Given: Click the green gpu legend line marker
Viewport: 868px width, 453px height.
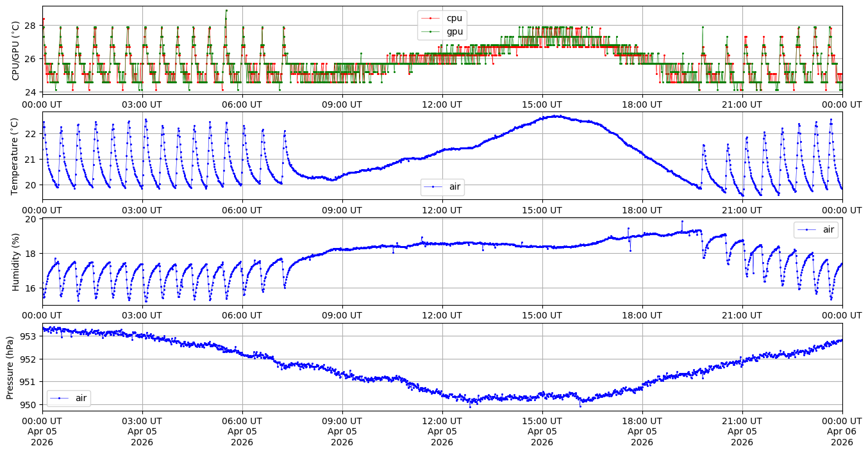Looking at the screenshot, I should coord(431,32).
